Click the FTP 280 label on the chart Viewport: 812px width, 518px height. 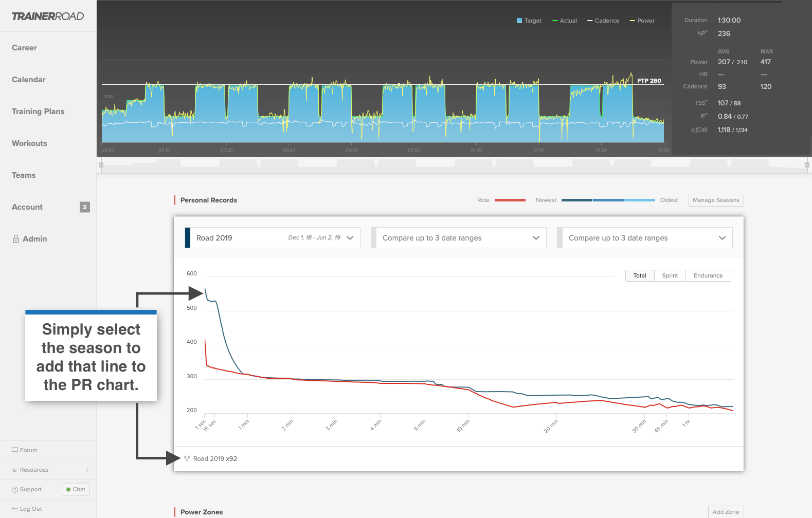649,81
